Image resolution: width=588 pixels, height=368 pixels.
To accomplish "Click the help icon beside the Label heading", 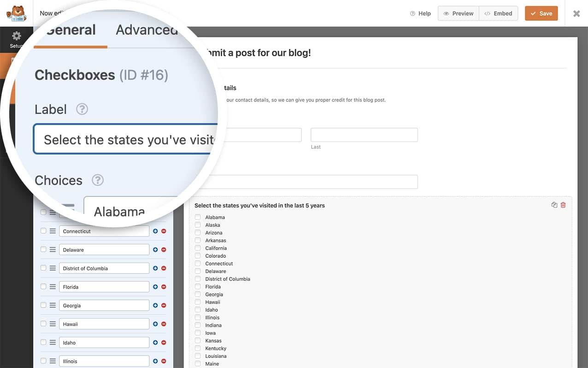I will pos(82,109).
